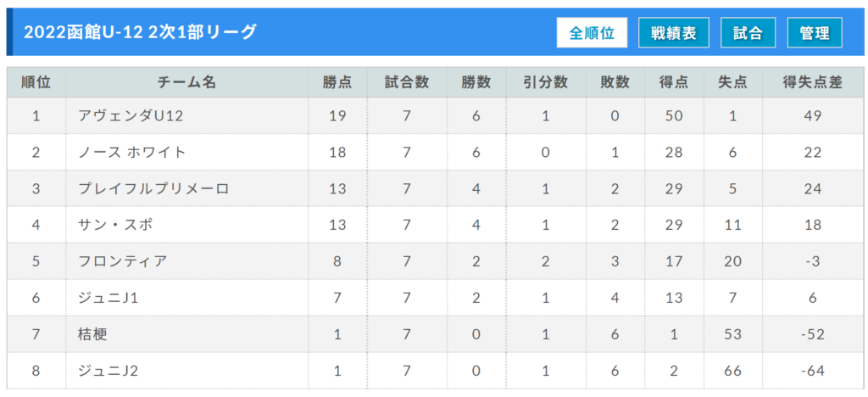Click the 失点 column header
The width and height of the screenshot is (868, 397).
click(x=733, y=82)
